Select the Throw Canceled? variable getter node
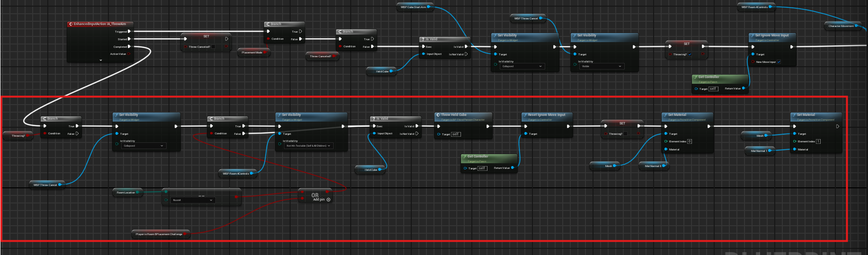Image resolution: width=868 pixels, height=255 pixels. click(322, 56)
